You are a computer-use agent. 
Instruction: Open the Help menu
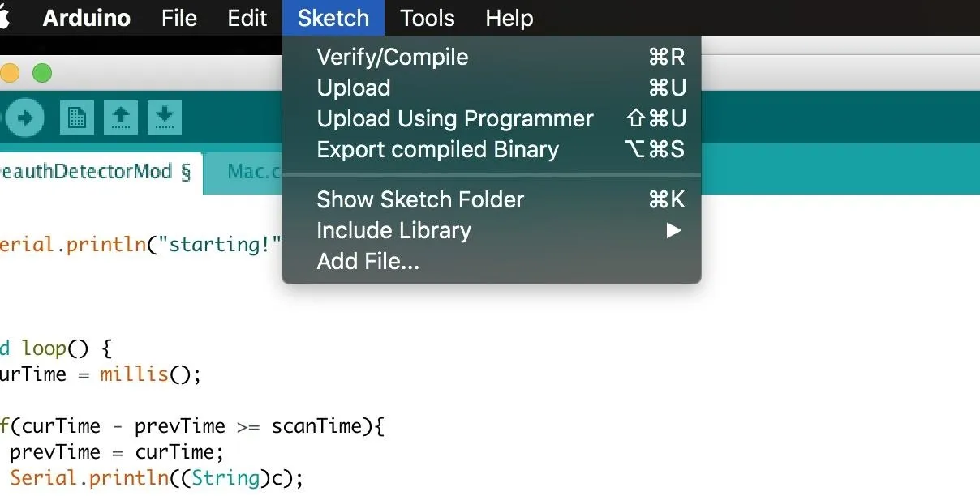pos(509,18)
